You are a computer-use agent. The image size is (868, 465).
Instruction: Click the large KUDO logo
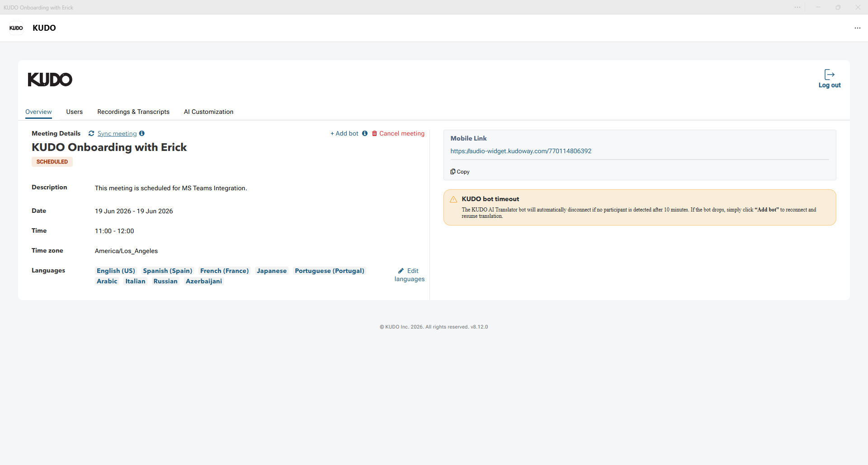pyautogui.click(x=50, y=80)
